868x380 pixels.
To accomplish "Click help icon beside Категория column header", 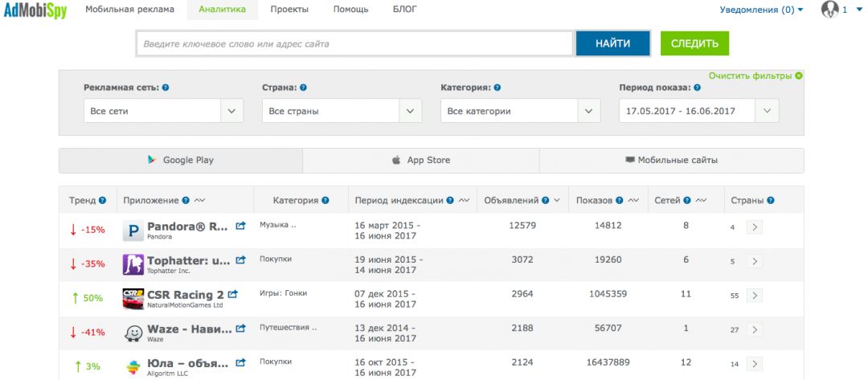I will point(325,201).
